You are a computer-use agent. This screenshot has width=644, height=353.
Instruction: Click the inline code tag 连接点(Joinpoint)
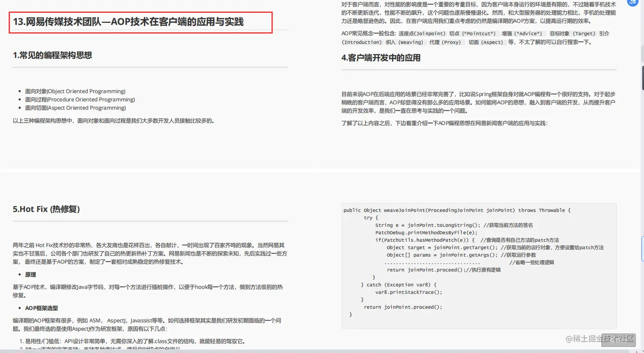422,34
